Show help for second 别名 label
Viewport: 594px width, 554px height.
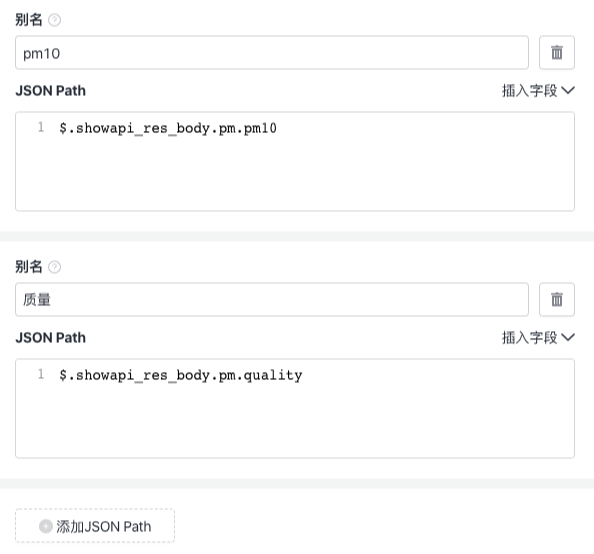coord(55,267)
